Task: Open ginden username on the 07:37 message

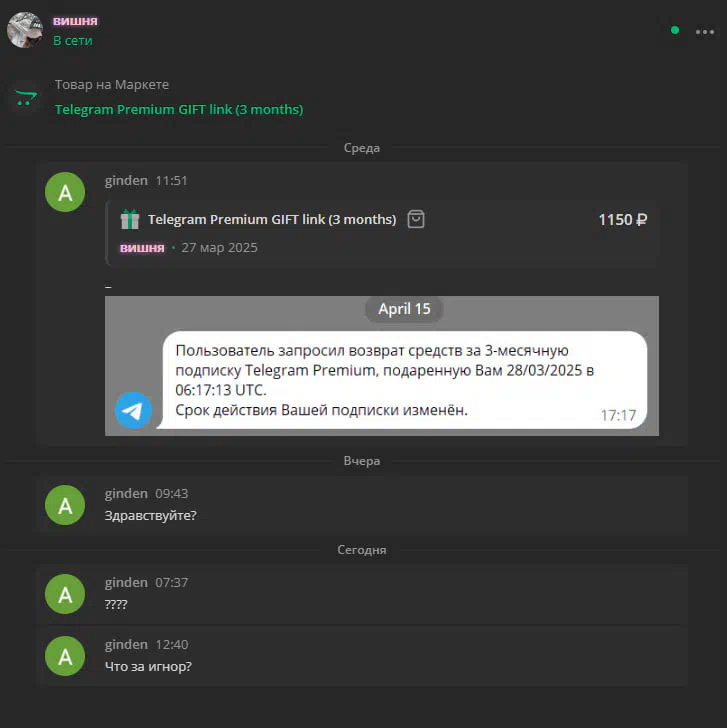Action: (x=126, y=582)
